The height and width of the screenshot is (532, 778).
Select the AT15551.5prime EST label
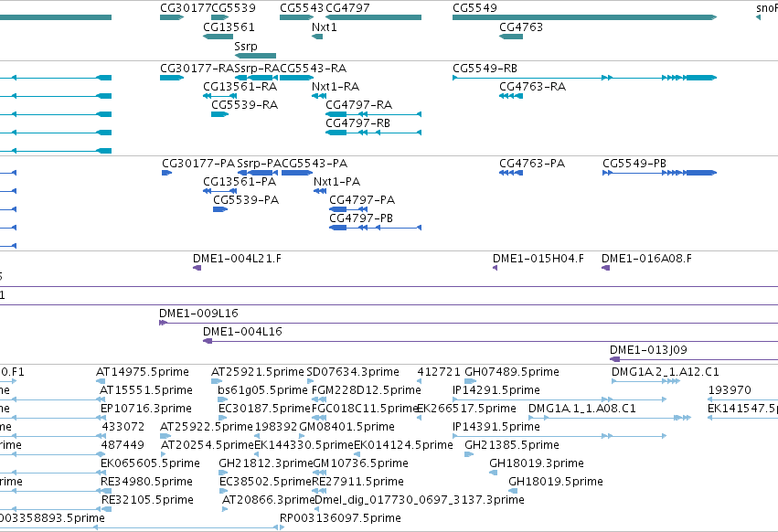click(x=146, y=390)
